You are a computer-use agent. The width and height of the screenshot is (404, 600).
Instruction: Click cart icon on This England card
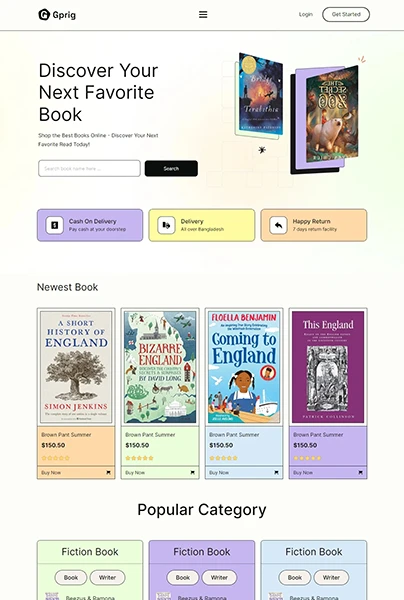(360, 473)
